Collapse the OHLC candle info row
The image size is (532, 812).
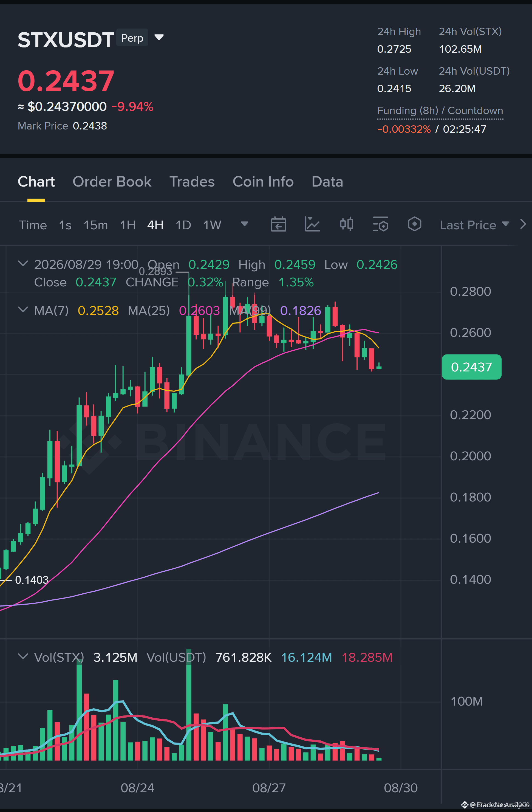click(x=23, y=263)
